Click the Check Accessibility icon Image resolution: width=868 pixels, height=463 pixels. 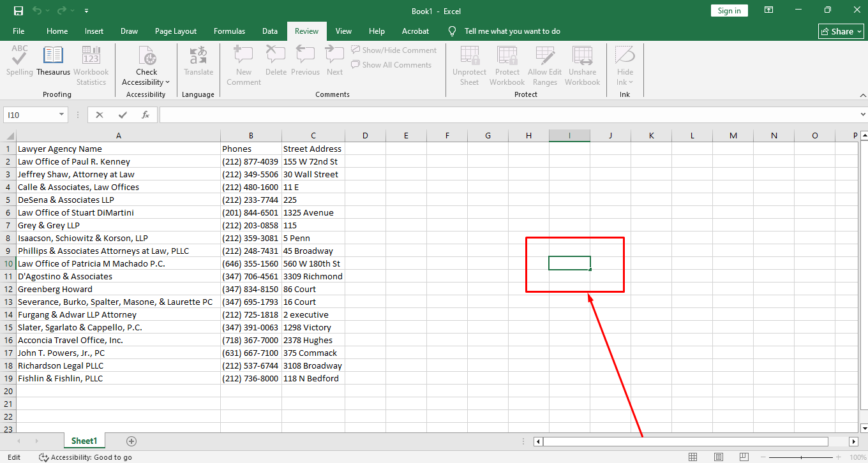point(147,57)
